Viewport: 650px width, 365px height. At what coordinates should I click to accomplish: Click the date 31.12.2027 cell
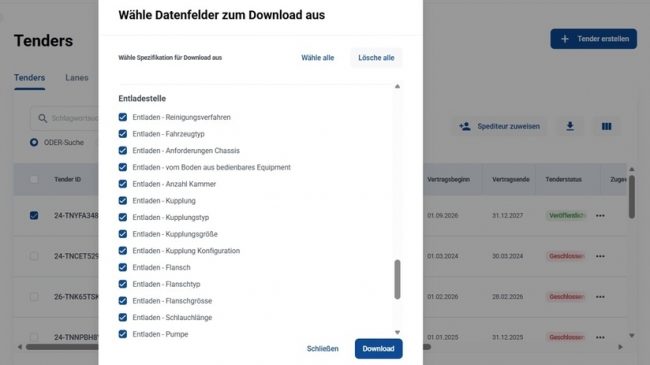[507, 216]
